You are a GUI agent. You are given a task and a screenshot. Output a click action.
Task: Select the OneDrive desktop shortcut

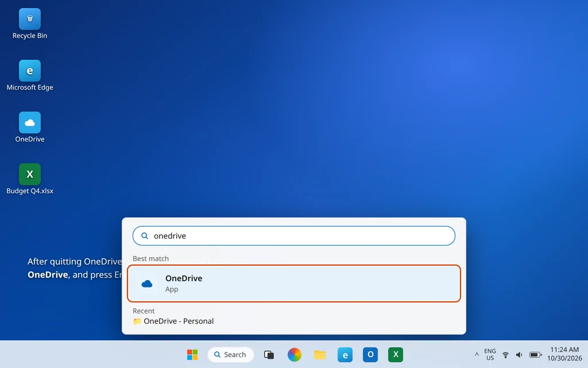pyautogui.click(x=30, y=127)
